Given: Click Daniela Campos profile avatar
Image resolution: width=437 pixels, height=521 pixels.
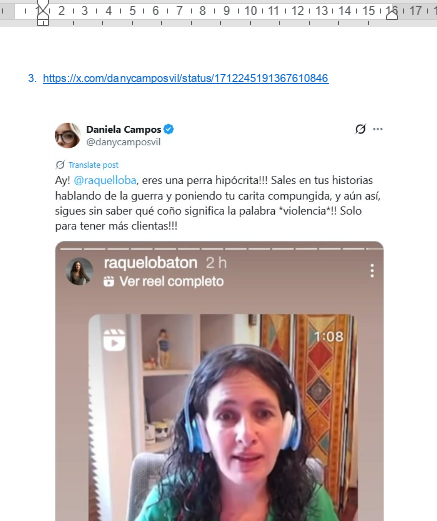Looking at the screenshot, I should (x=68, y=135).
